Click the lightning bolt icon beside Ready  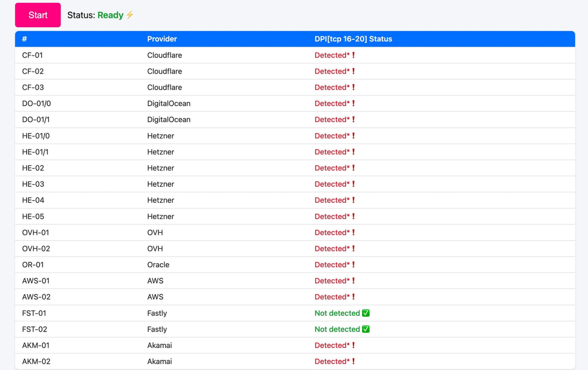(x=130, y=15)
